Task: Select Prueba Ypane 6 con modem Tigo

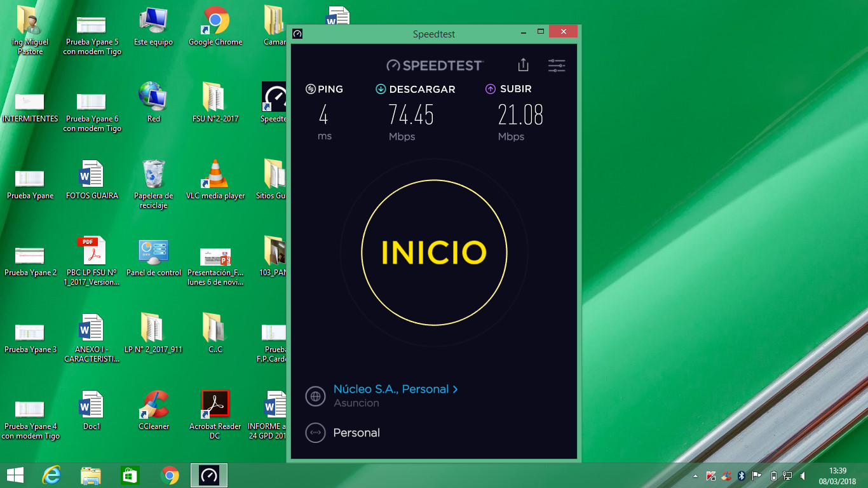Action: click(92, 112)
